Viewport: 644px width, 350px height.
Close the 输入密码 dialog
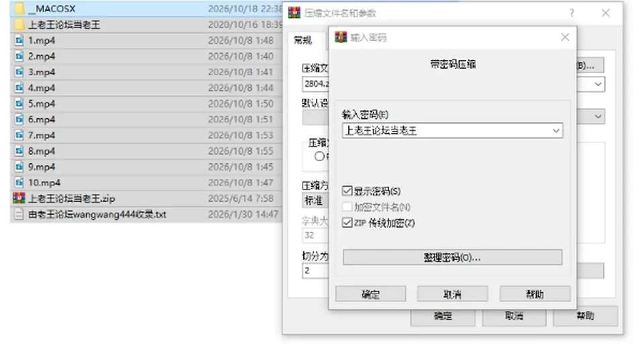pyautogui.click(x=565, y=37)
